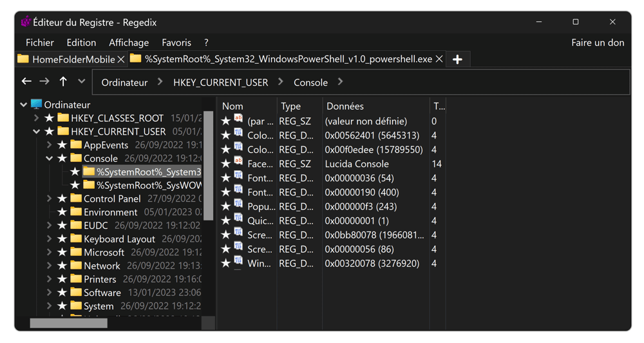Click the Environment folder icon
Image resolution: width=644 pixels, height=343 pixels.
pyautogui.click(x=76, y=211)
